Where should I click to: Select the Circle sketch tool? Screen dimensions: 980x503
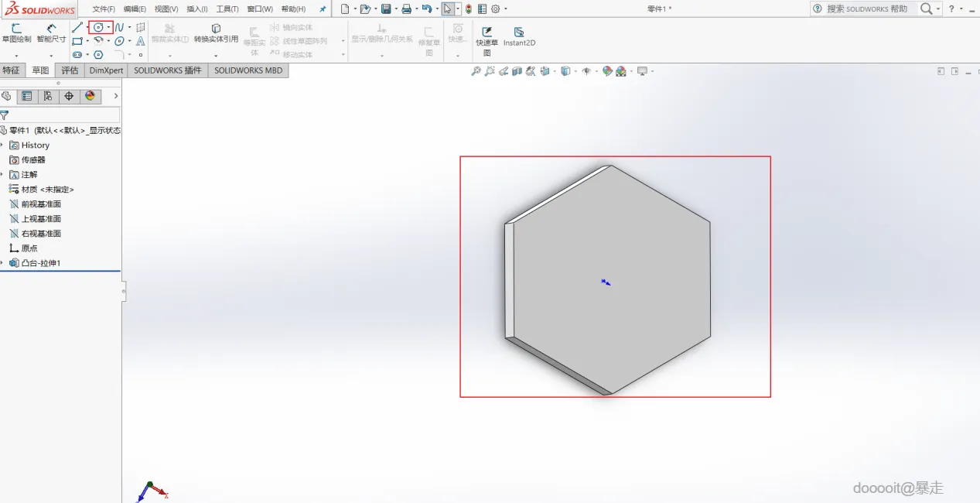[98, 27]
